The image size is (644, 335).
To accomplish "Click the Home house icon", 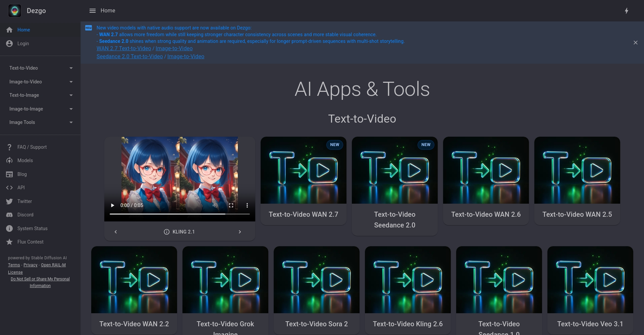I will pos(9,30).
